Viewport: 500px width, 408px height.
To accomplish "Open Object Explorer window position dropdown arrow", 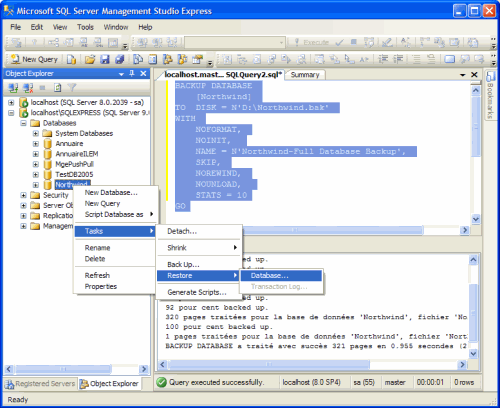I will [x=121, y=74].
